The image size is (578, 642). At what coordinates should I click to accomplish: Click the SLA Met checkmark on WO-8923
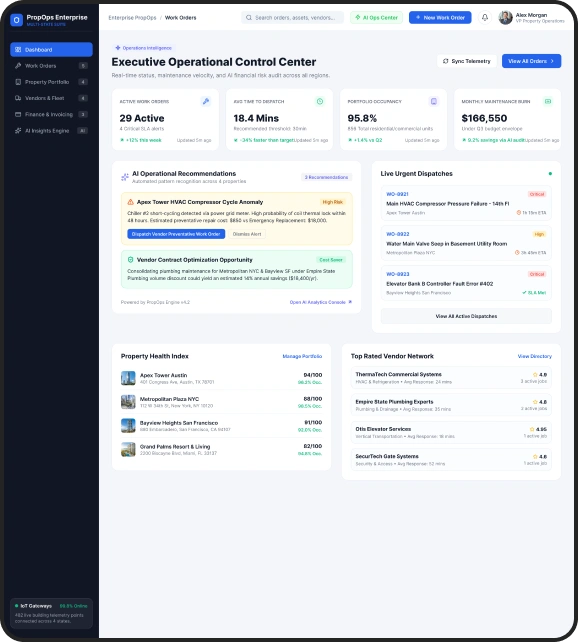(524, 293)
